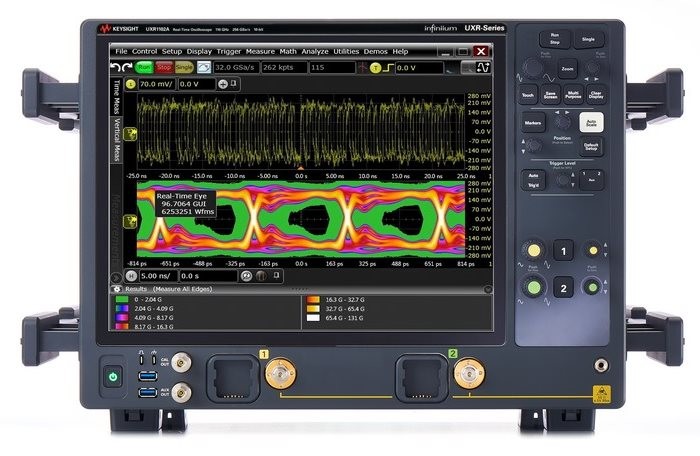Open the Analyze menu

click(315, 51)
